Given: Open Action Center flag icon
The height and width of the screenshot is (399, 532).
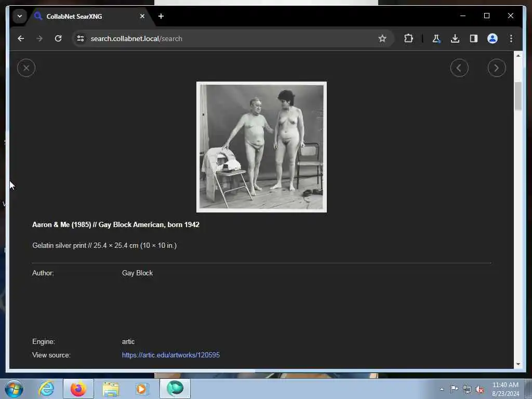Looking at the screenshot, I should coord(454,389).
